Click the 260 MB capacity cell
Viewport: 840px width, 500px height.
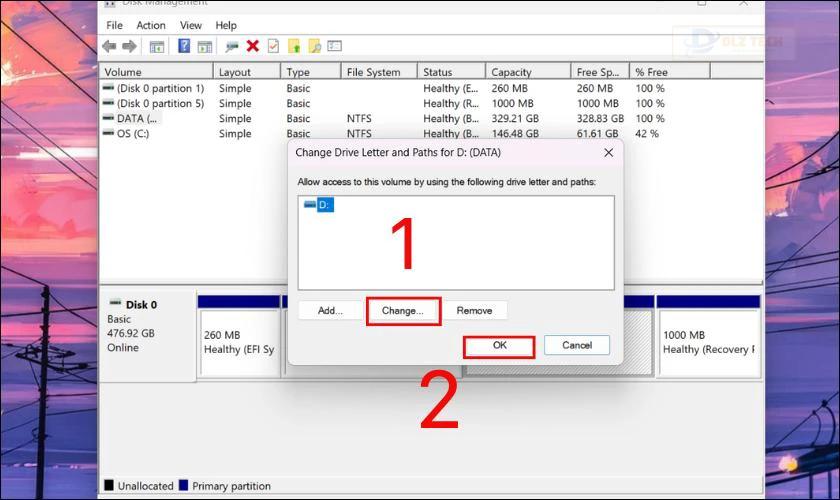pyautogui.click(x=509, y=88)
